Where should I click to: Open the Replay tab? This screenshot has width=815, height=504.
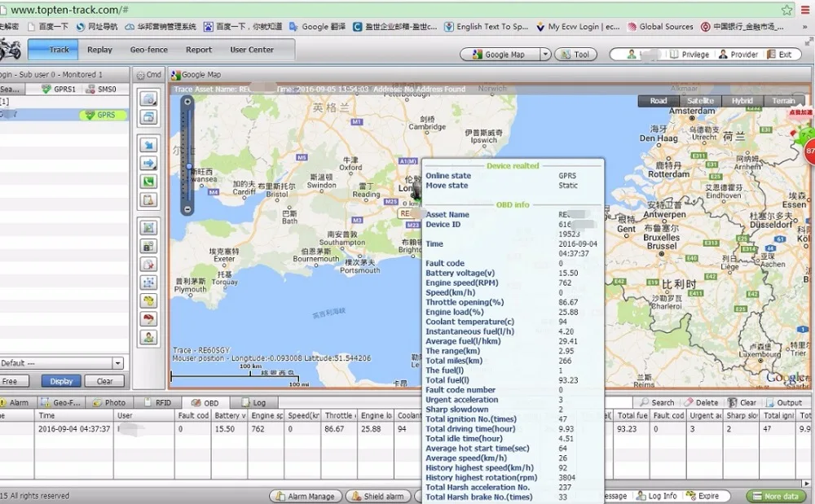pos(99,50)
